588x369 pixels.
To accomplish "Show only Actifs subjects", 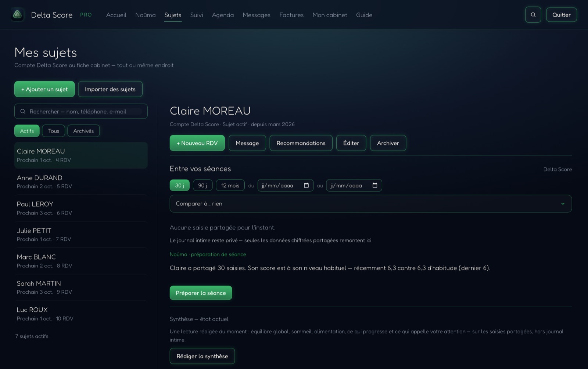I will tap(27, 131).
